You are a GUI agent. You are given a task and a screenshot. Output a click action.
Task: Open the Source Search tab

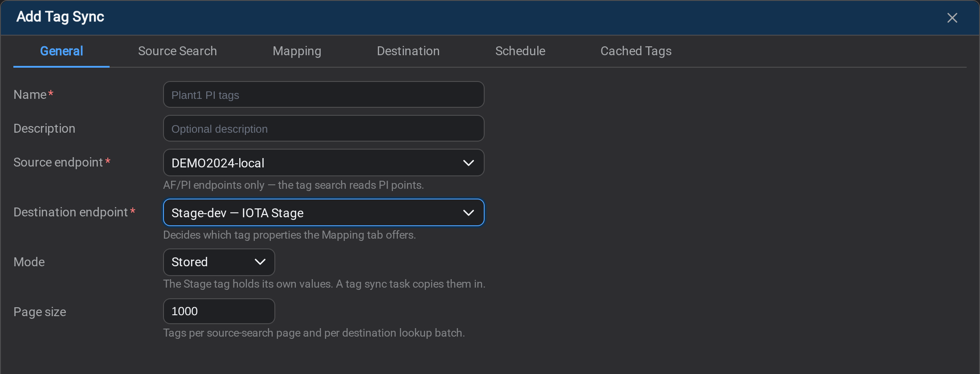point(177,51)
